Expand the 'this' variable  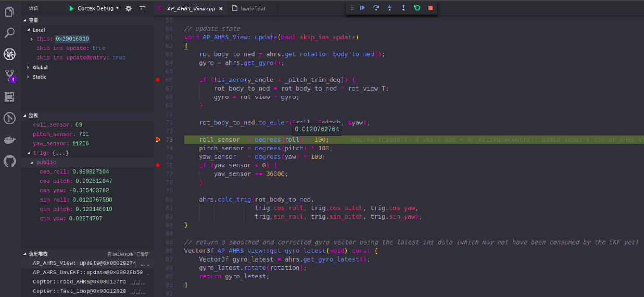click(x=32, y=39)
